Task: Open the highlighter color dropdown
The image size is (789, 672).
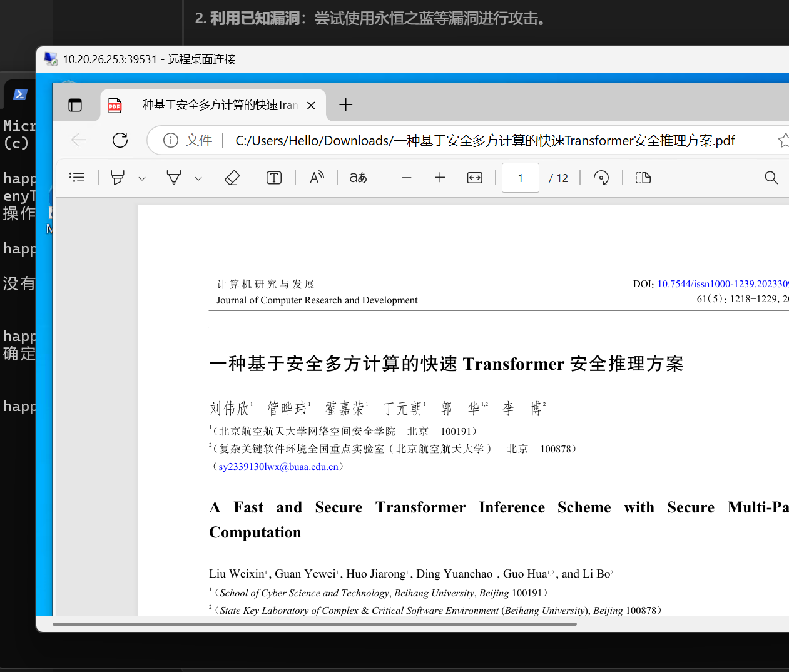Action: click(x=142, y=178)
